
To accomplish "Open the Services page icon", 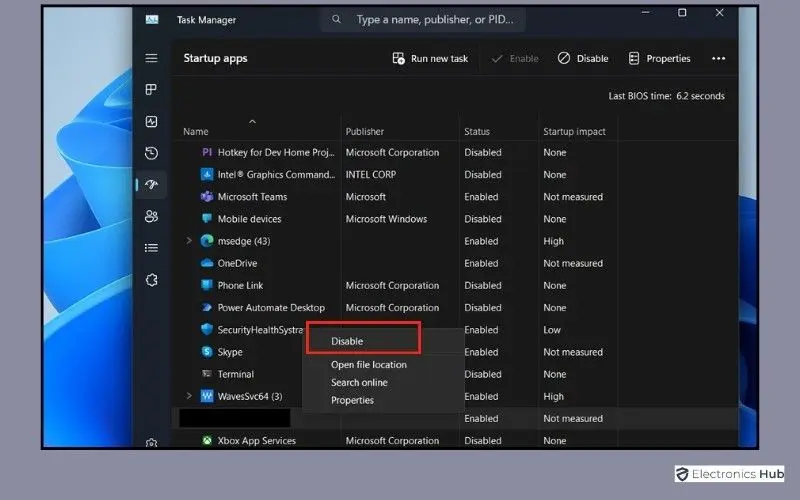I will pos(152,280).
